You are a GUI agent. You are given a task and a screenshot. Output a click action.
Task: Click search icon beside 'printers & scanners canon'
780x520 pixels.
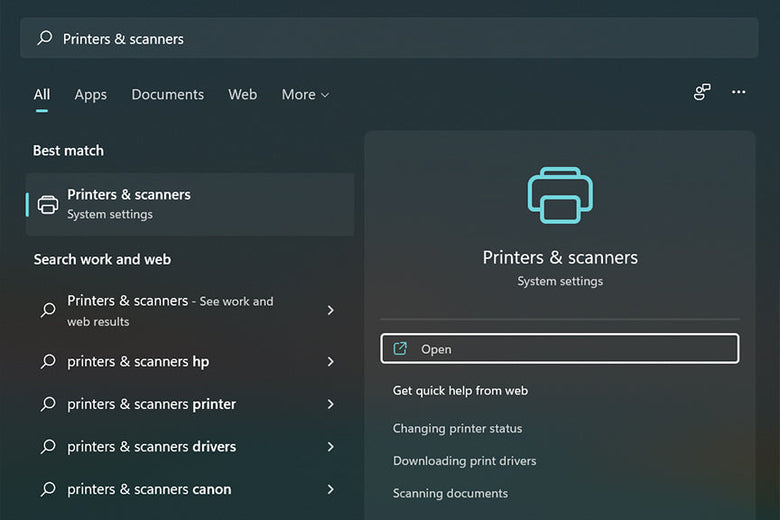coord(48,489)
